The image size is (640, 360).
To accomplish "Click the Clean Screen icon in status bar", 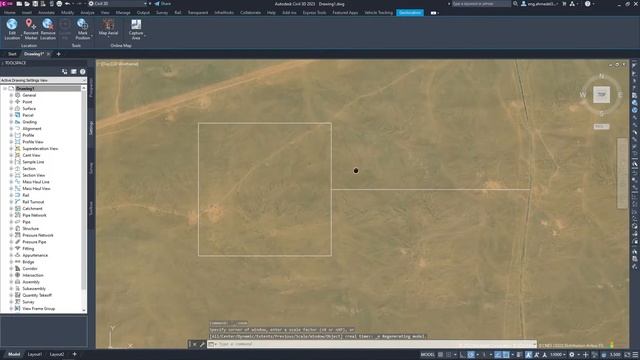I will point(627,355).
